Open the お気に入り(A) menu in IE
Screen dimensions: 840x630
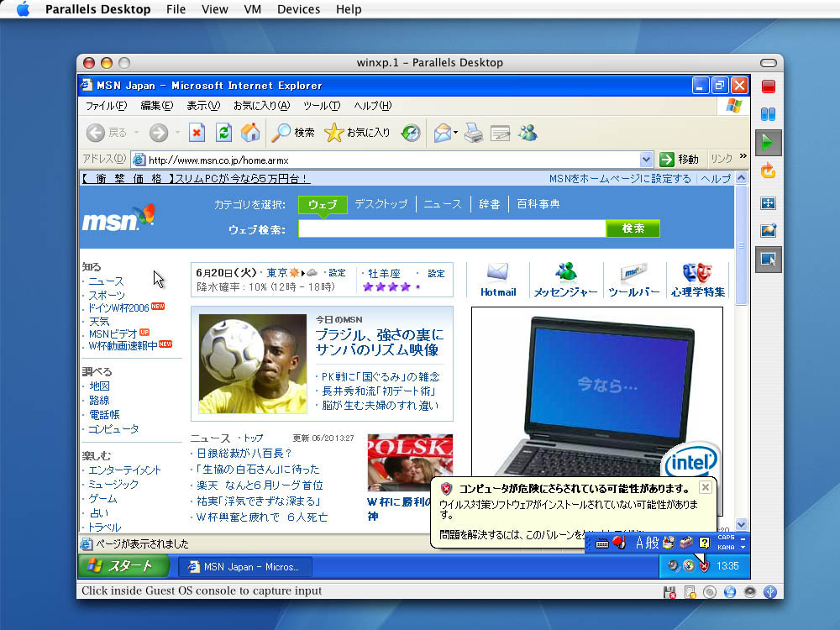pyautogui.click(x=261, y=106)
